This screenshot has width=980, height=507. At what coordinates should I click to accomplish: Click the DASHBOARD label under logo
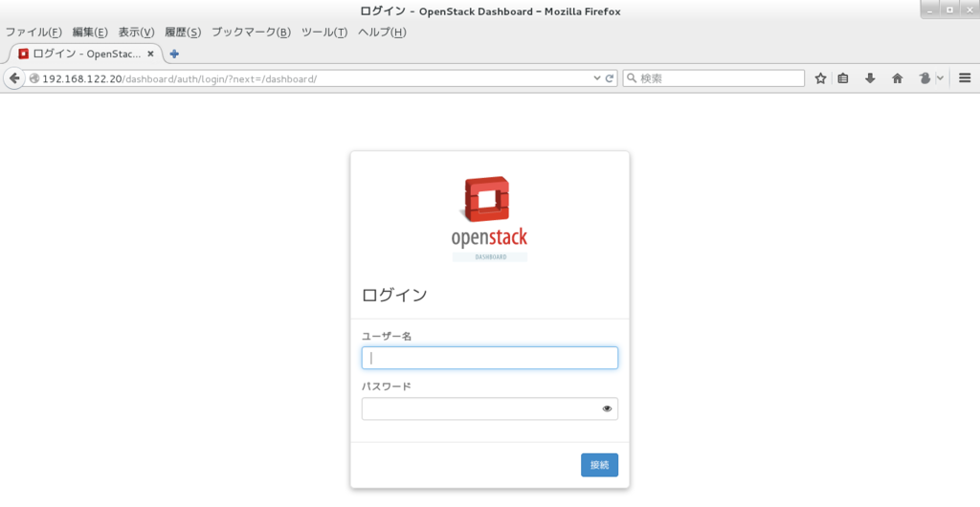(x=491, y=257)
